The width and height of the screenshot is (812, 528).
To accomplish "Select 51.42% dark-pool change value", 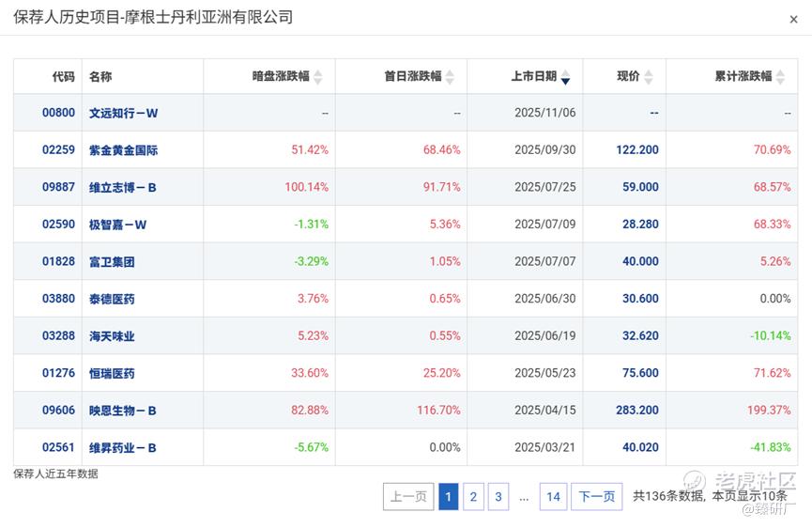I will (310, 149).
